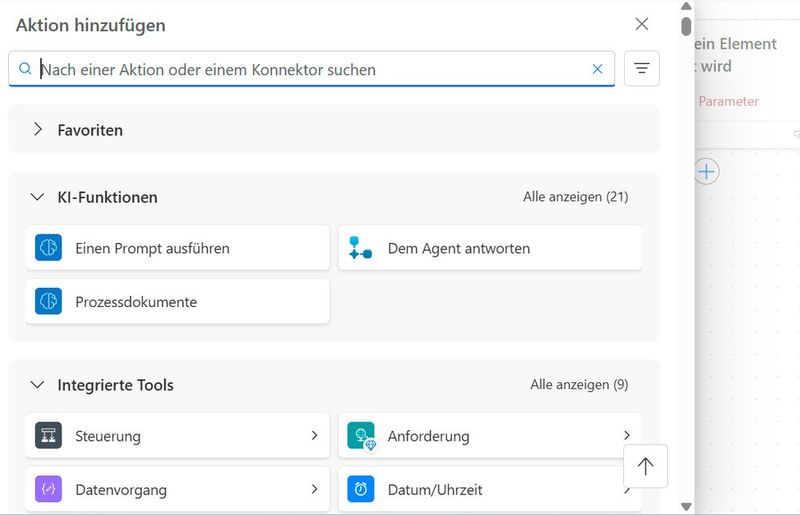Screen dimensions: 800x515
Task: Click the Steuerung icon
Action: pos(48,435)
